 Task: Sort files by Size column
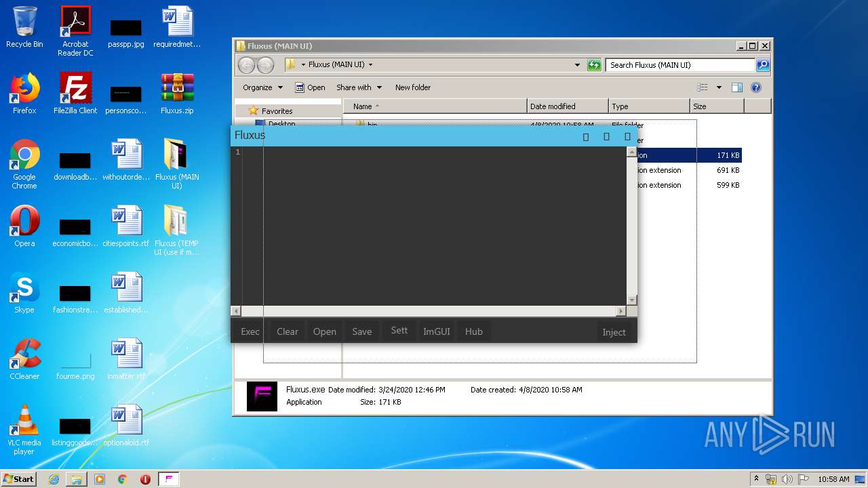717,106
